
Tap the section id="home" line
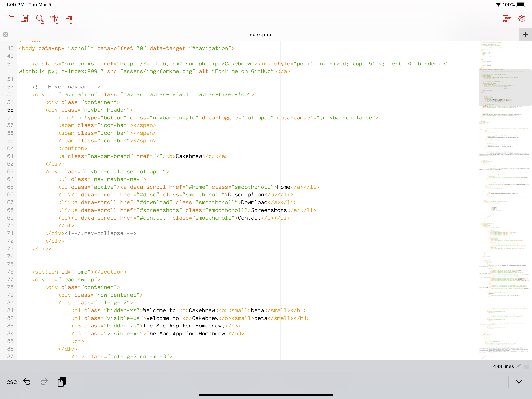pos(79,272)
